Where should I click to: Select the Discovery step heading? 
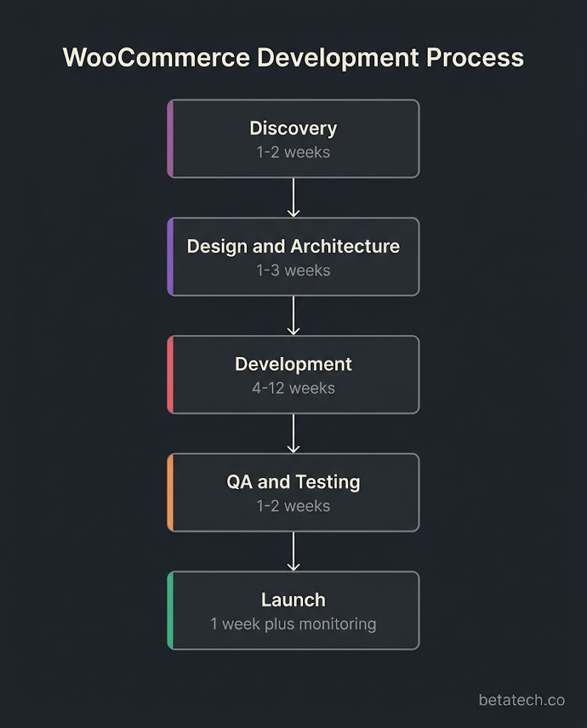293,129
